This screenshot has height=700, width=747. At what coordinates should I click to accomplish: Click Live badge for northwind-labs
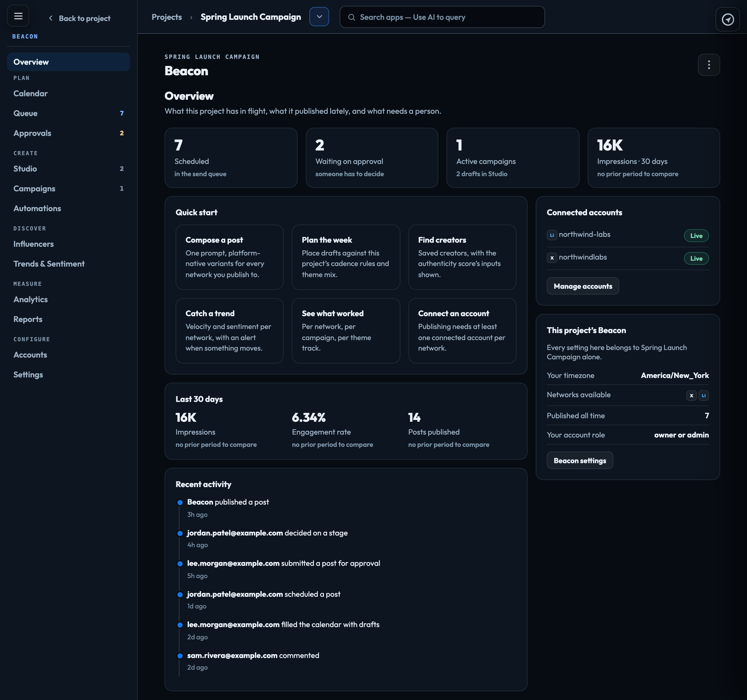click(x=696, y=235)
